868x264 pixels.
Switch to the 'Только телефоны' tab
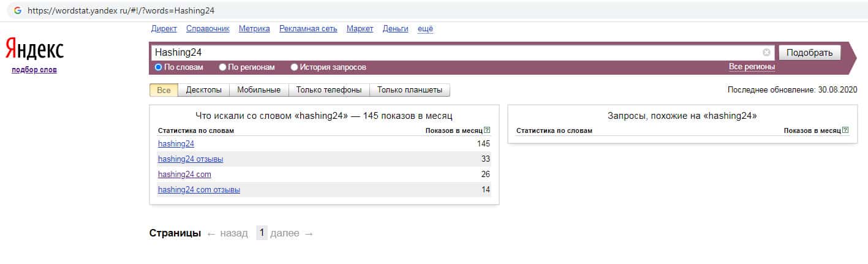tap(329, 90)
